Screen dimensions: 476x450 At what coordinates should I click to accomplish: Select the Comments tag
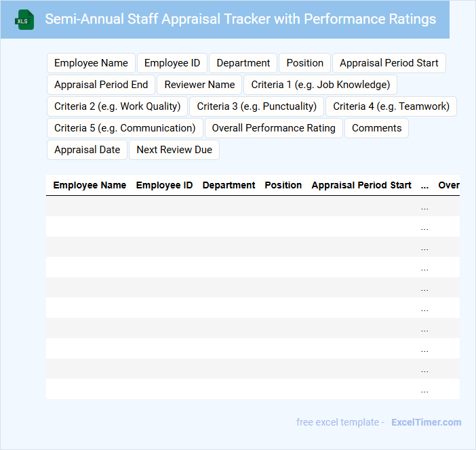point(376,128)
